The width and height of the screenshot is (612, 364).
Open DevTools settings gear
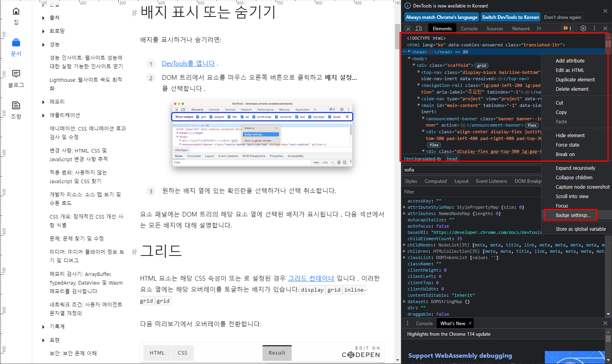pyautogui.click(x=583, y=28)
